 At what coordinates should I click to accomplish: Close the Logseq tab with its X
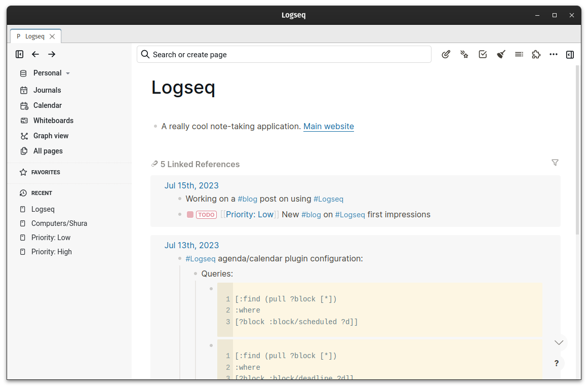pyautogui.click(x=52, y=36)
